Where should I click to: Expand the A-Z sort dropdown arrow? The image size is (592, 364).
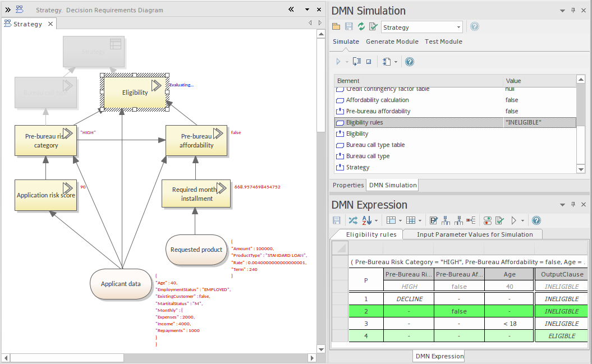point(376,221)
